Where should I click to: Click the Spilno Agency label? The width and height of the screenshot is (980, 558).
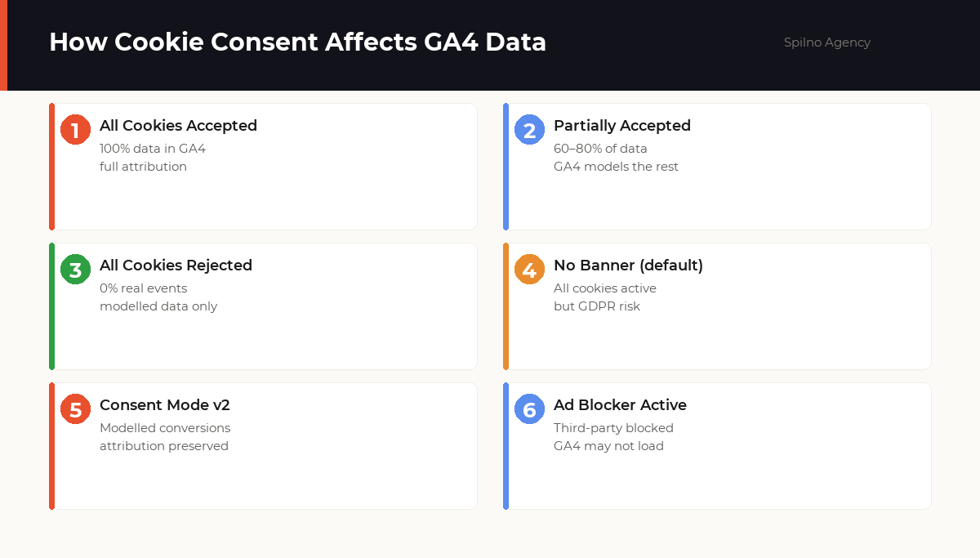point(827,42)
